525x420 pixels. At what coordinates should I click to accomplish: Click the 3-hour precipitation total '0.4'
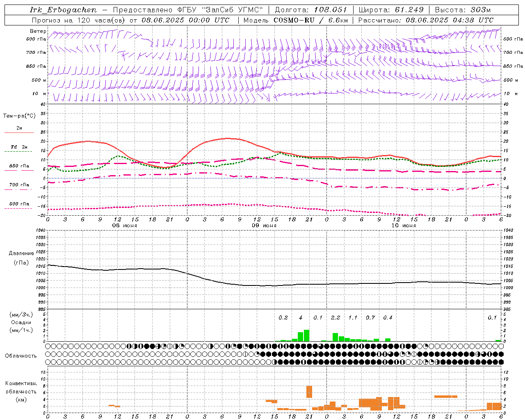point(388,317)
